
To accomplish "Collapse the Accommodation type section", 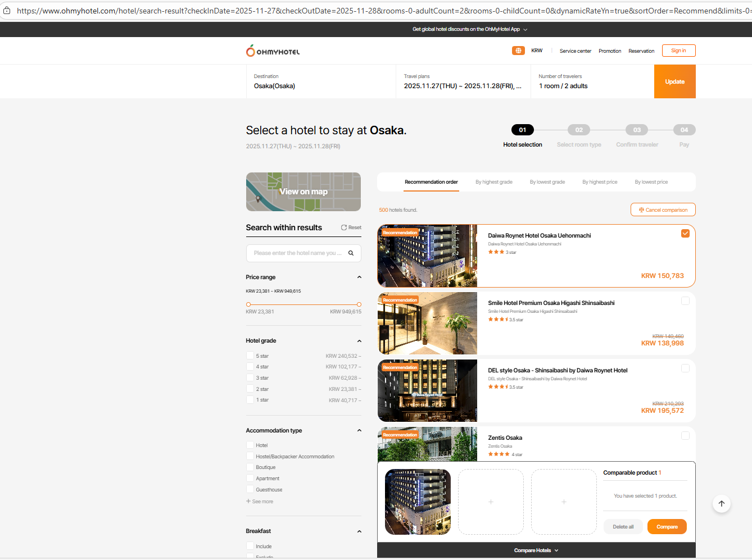I will [x=359, y=431].
